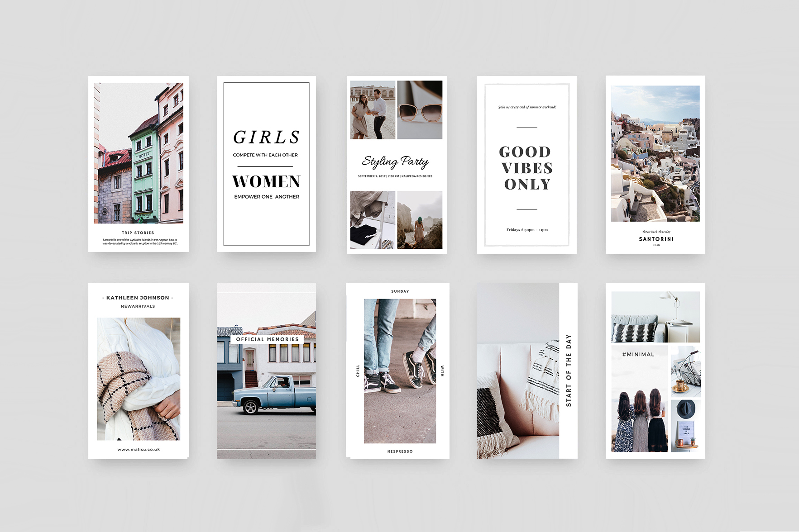Select the Santorini cityscape photo
Screen dimensions: 799x532
[x=655, y=154]
